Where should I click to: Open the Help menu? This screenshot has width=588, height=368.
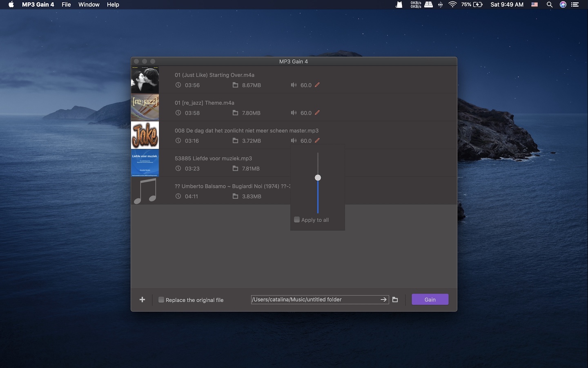[113, 4]
